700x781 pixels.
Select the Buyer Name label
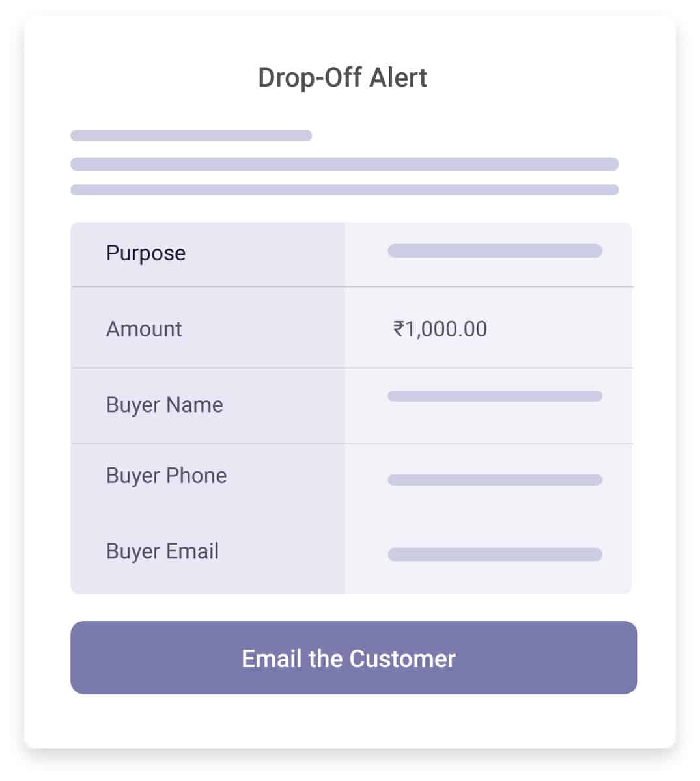point(164,405)
